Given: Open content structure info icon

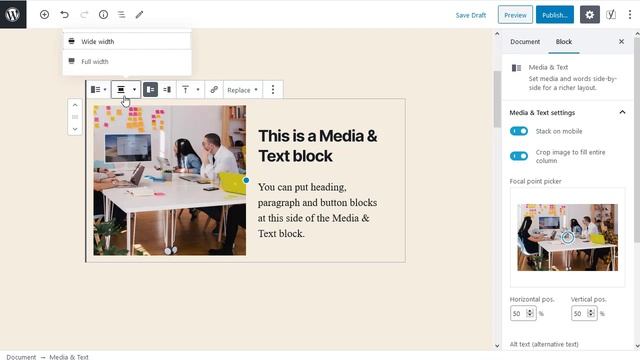Looking at the screenshot, I should tap(104, 15).
